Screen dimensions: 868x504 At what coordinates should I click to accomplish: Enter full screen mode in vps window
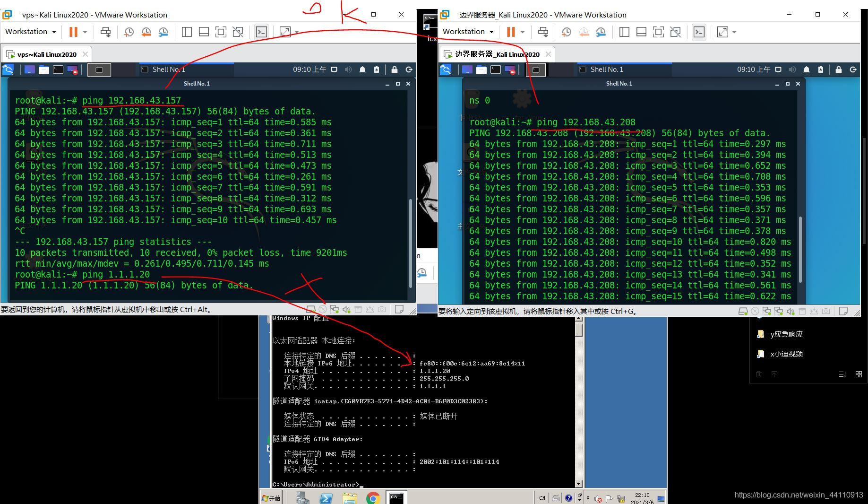click(x=221, y=32)
